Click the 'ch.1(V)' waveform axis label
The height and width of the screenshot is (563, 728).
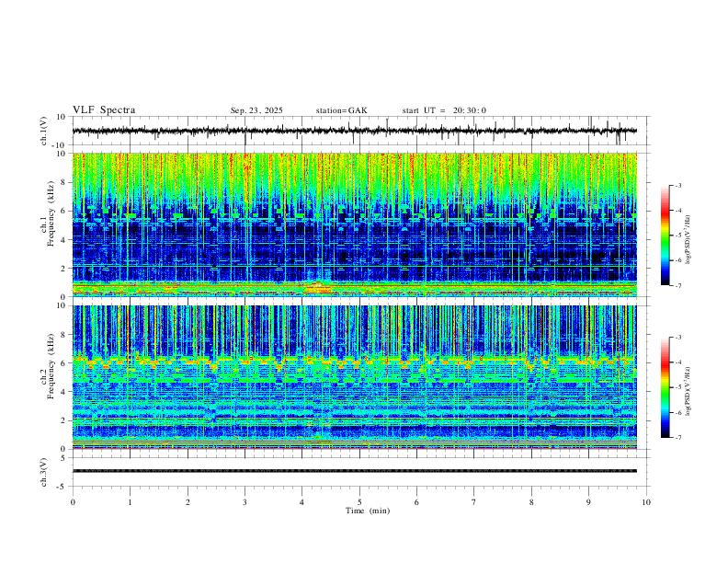(44, 131)
